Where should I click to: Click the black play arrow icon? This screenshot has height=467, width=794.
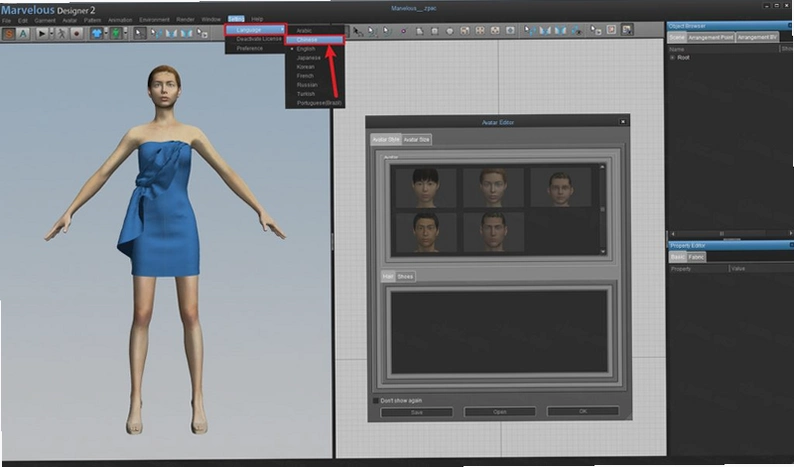point(42,33)
